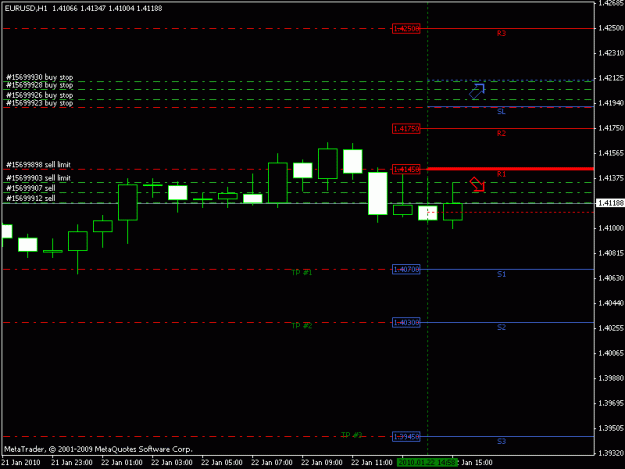Click the 1.41565 value on price axis
This screenshot has height=469, width=625.
coord(611,153)
